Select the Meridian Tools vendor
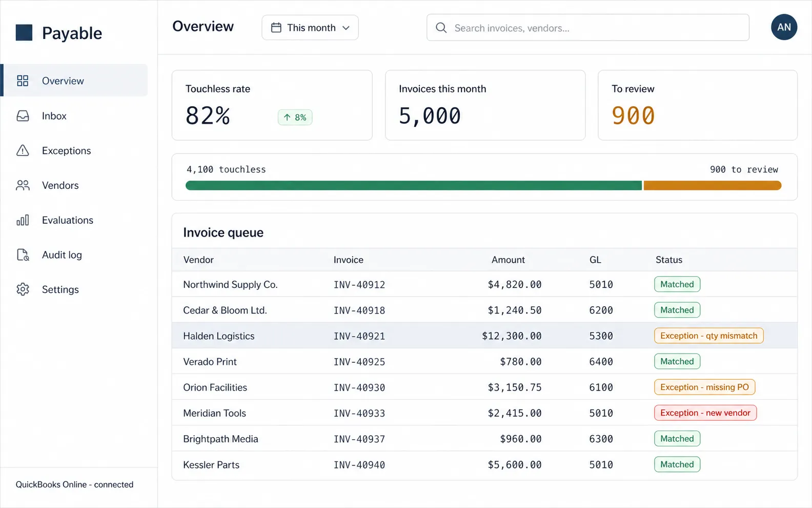Viewport: 812px width, 508px height. (215, 413)
